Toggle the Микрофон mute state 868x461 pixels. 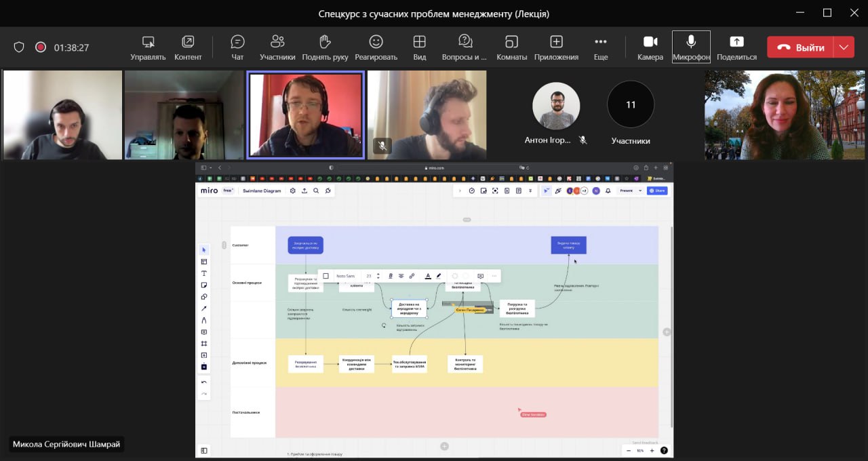(x=691, y=47)
